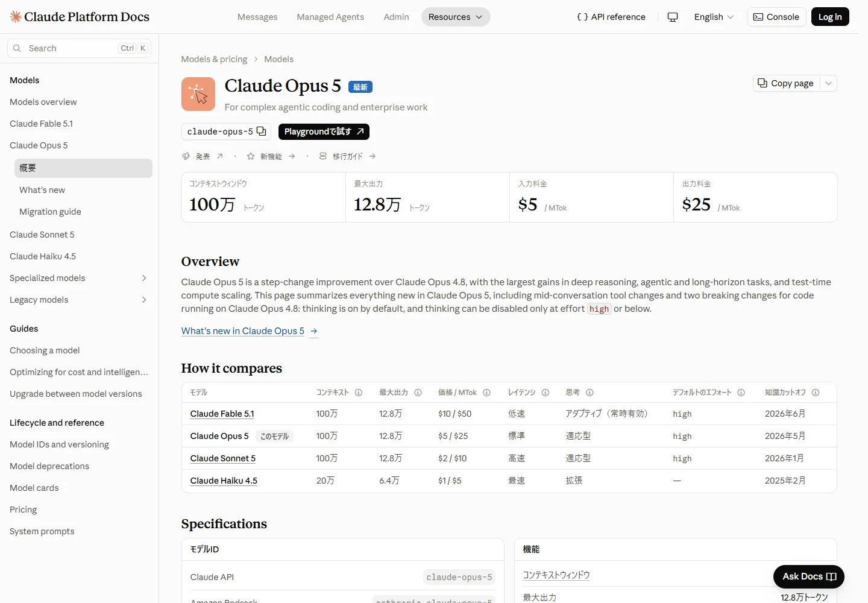Screen dimensions: 868x603
Task: Click the 最新 badge beside the title
Action: click(360, 87)
